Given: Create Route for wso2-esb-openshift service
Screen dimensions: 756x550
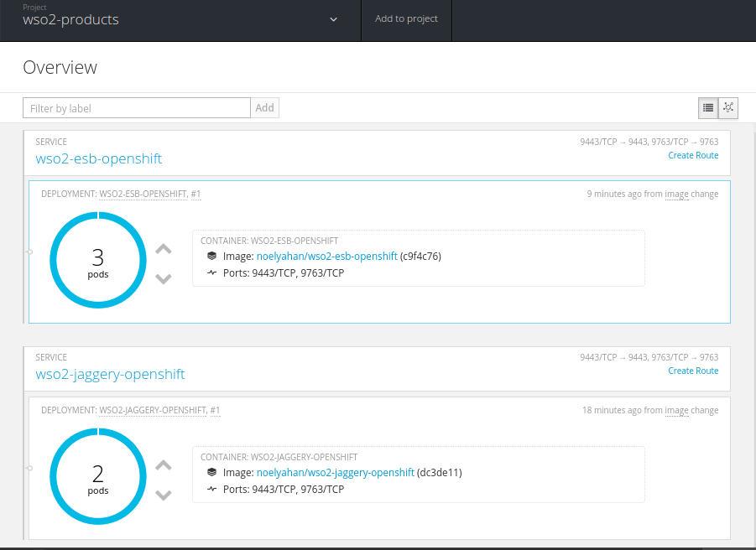Looking at the screenshot, I should pyautogui.click(x=693, y=155).
